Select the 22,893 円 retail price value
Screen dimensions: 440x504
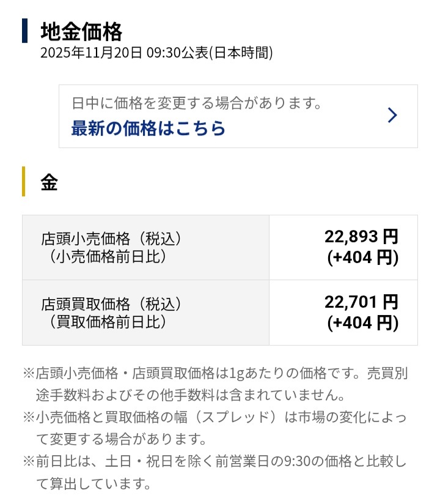361,236
